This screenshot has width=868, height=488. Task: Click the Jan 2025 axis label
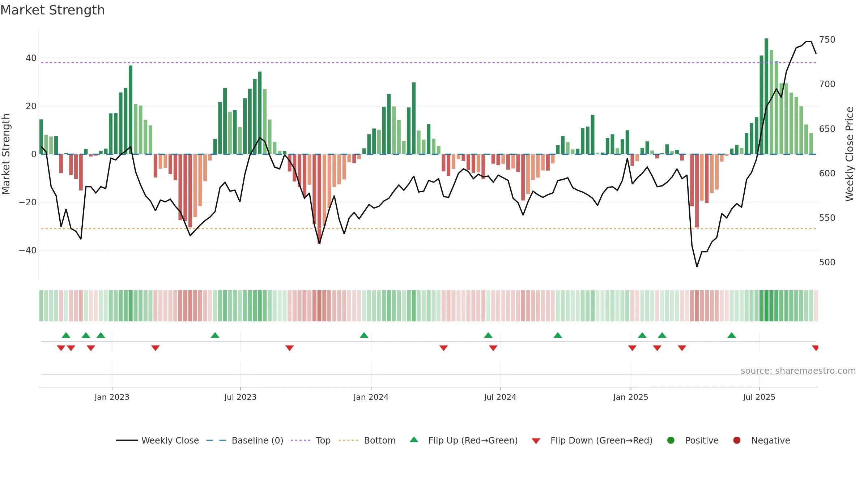[x=631, y=397]
